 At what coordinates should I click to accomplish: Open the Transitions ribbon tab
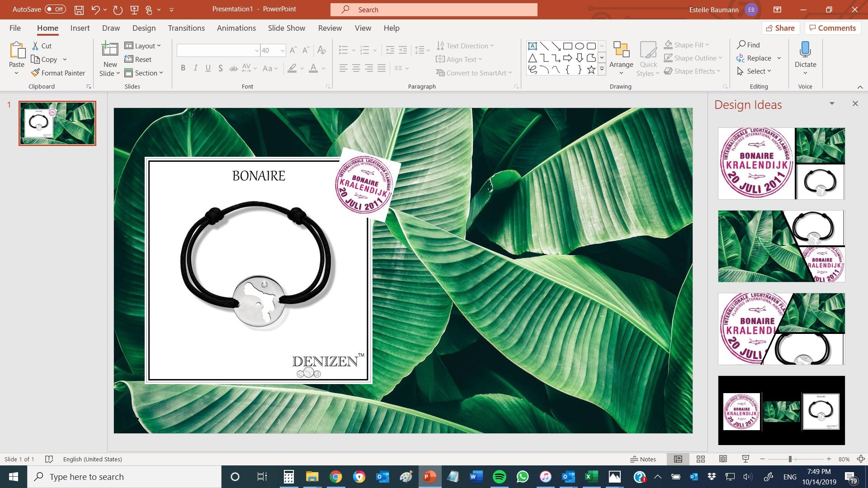coord(186,28)
